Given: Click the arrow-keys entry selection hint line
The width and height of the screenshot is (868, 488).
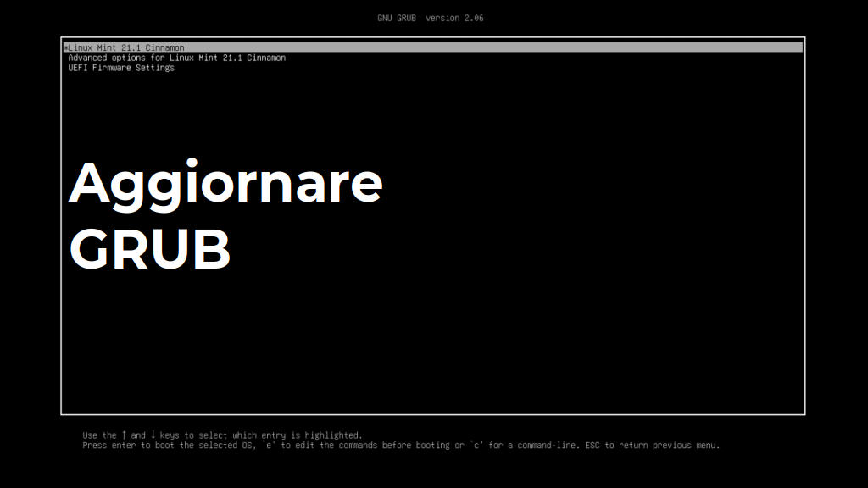Looking at the screenshot, I should tap(222, 435).
